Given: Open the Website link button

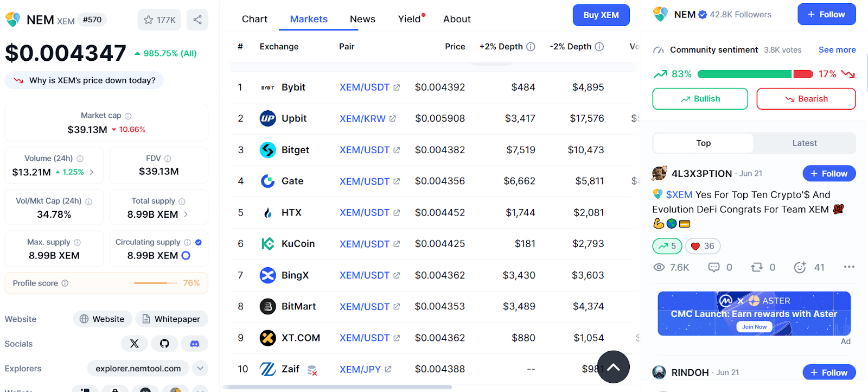Looking at the screenshot, I should [x=102, y=319].
